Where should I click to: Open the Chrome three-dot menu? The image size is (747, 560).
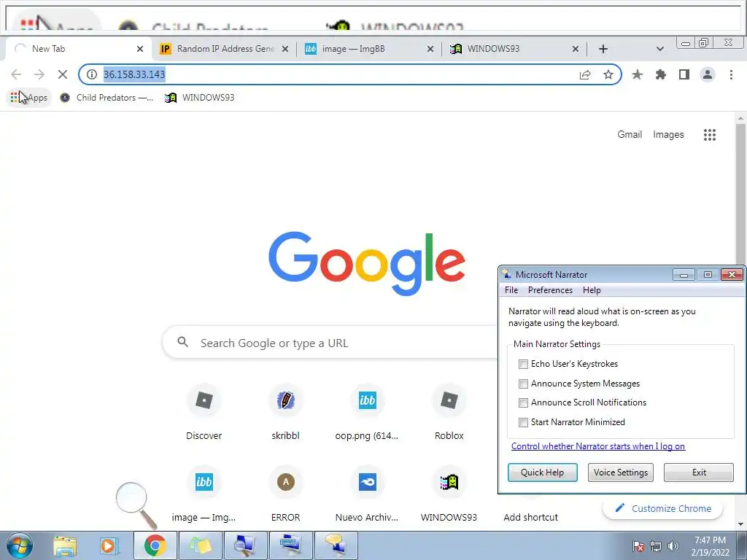pyautogui.click(x=731, y=74)
